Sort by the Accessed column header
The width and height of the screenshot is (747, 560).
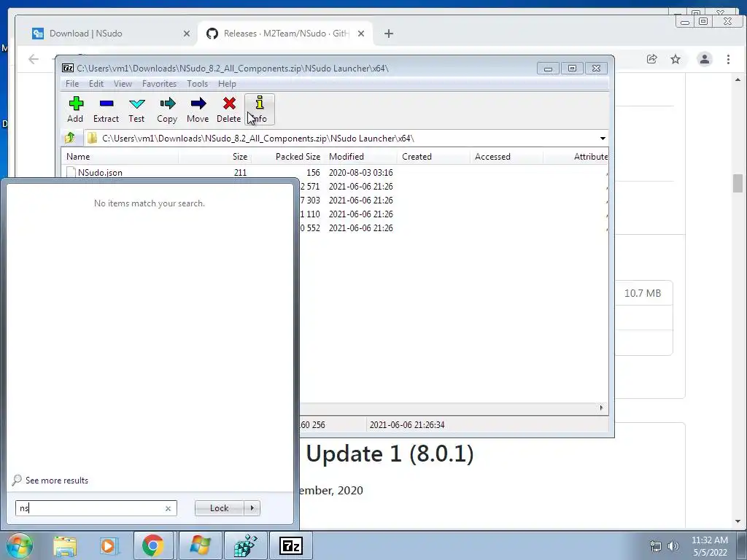coord(506,157)
